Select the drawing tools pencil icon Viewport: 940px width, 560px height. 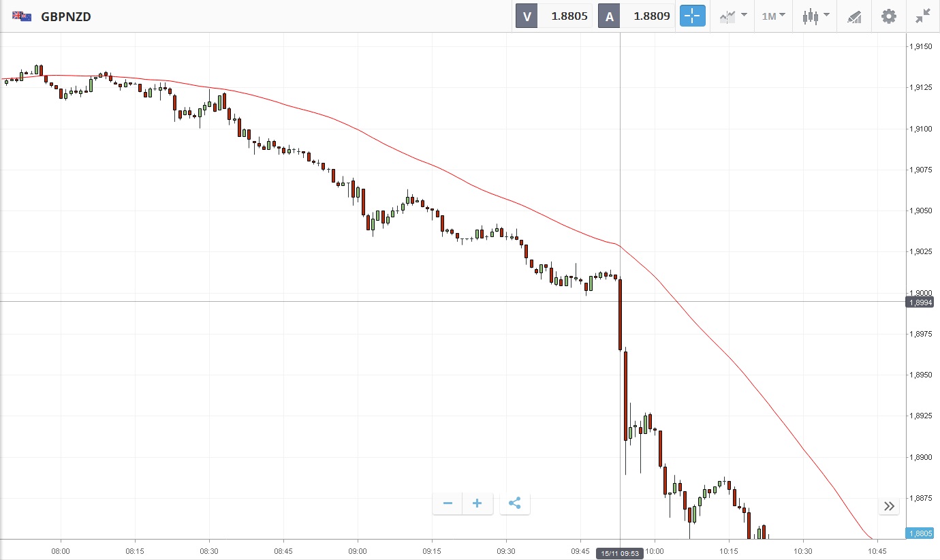pyautogui.click(x=854, y=16)
